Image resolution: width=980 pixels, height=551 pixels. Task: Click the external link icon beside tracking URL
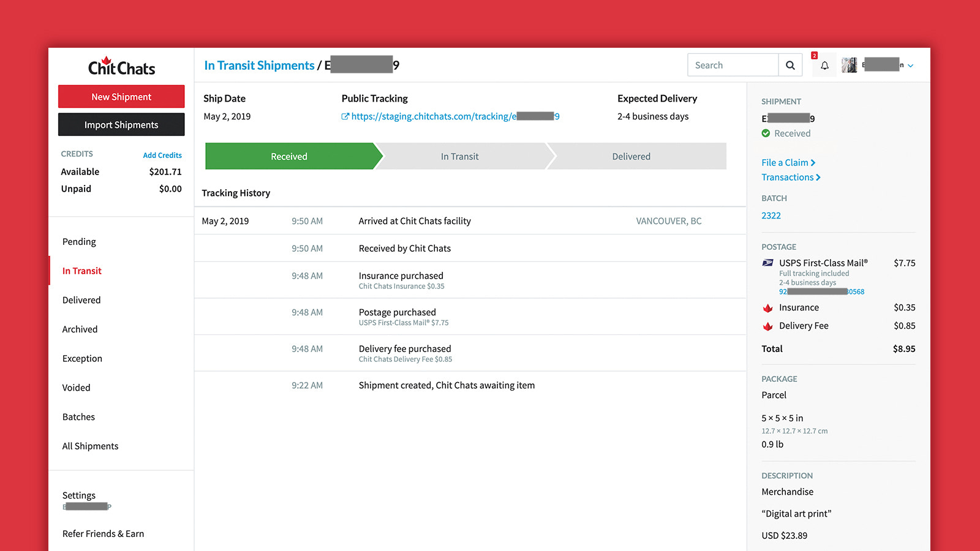[345, 116]
